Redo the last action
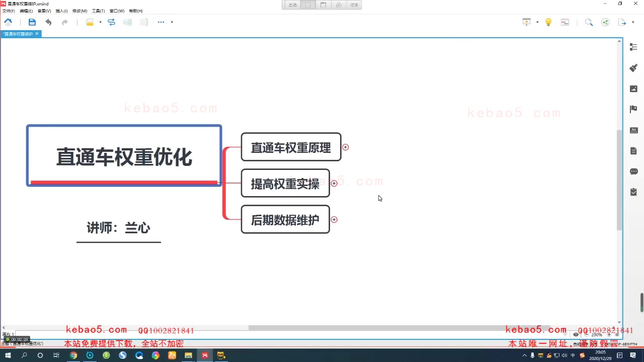The width and height of the screenshot is (644, 362). point(65,22)
